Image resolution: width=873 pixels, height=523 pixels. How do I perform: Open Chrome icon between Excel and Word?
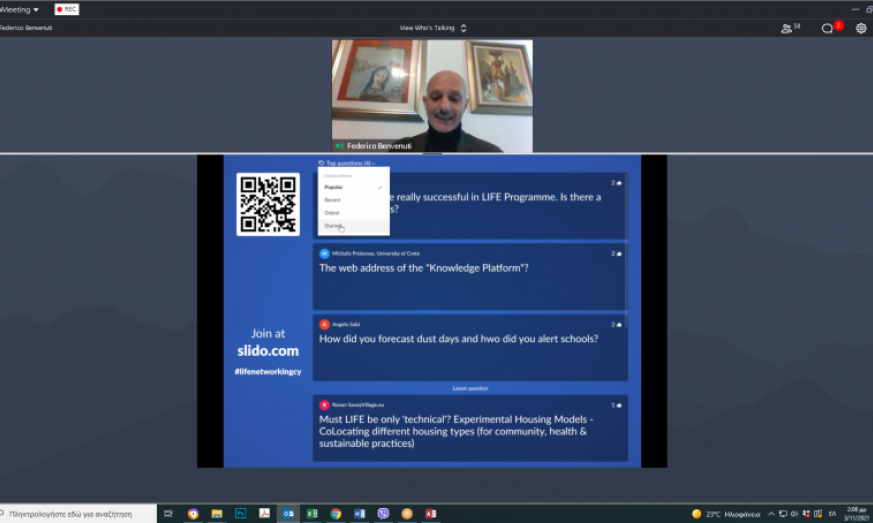tap(336, 514)
